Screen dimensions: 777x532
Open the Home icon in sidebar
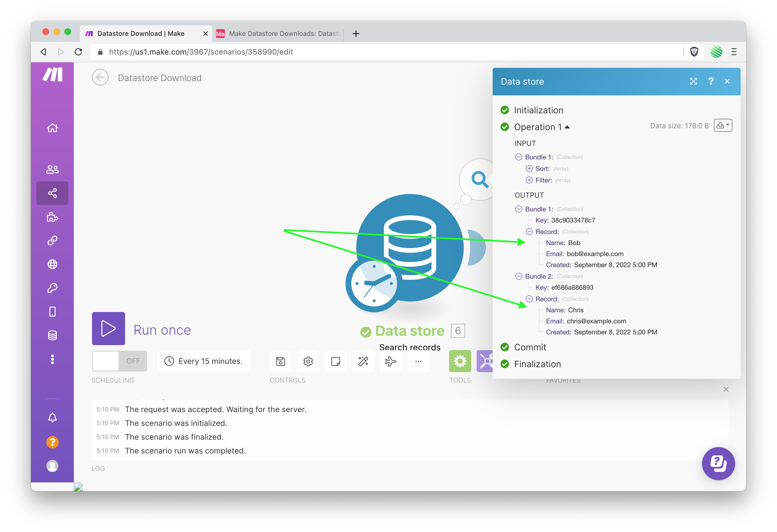[52, 128]
